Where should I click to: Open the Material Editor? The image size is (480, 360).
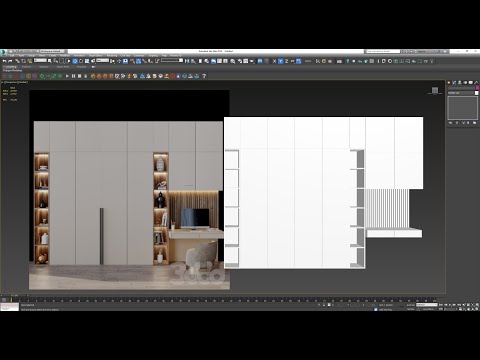(233, 61)
